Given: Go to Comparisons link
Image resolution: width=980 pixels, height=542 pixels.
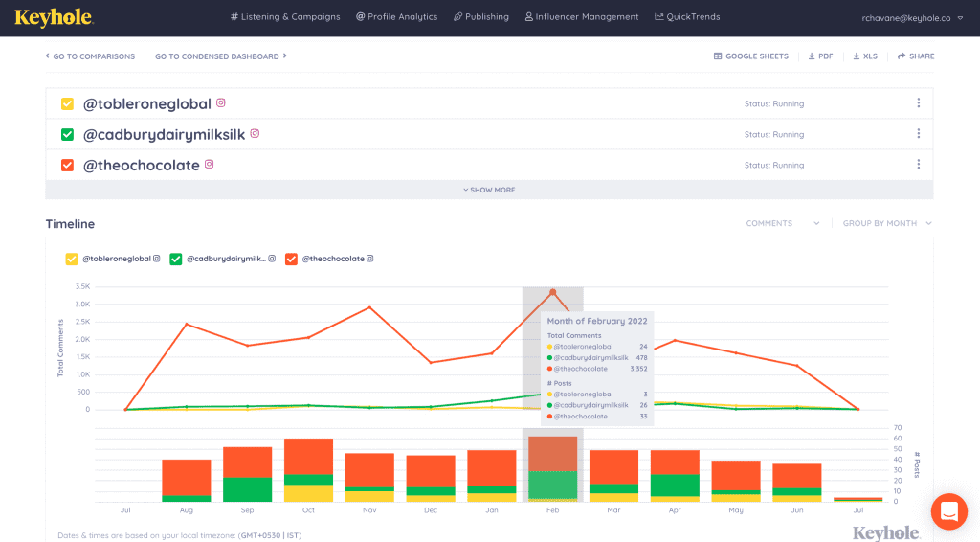Looking at the screenshot, I should 90,56.
